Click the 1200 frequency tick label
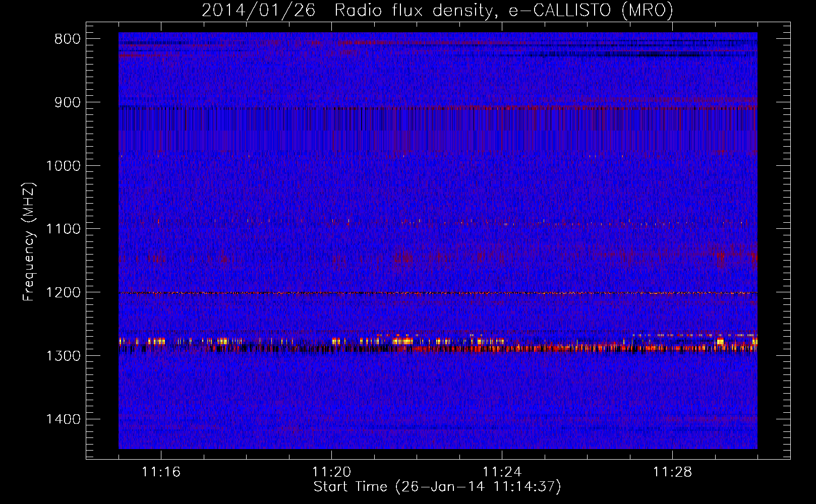This screenshot has width=816, height=504. 63,292
